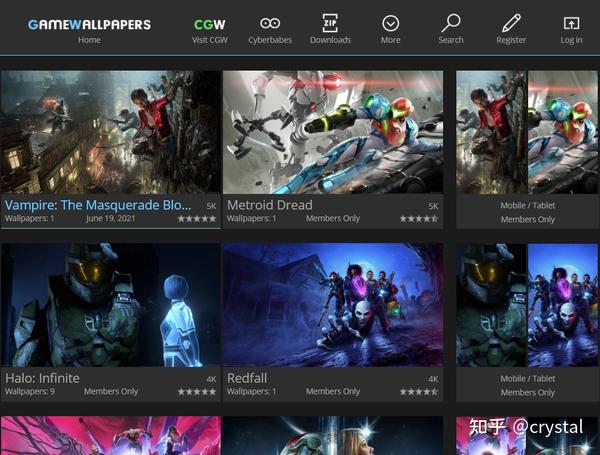This screenshot has height=455, width=600.
Task: Click the Register pencil icon
Action: point(511,23)
